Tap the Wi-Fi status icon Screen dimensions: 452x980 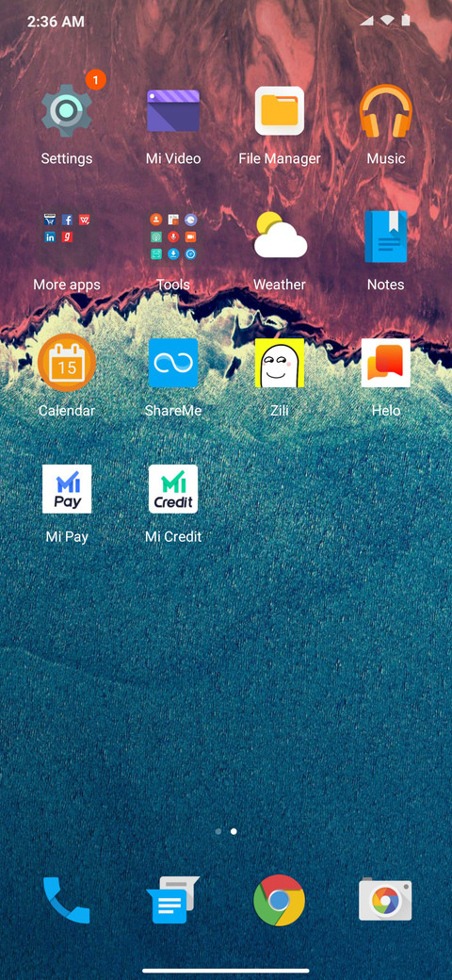click(386, 21)
